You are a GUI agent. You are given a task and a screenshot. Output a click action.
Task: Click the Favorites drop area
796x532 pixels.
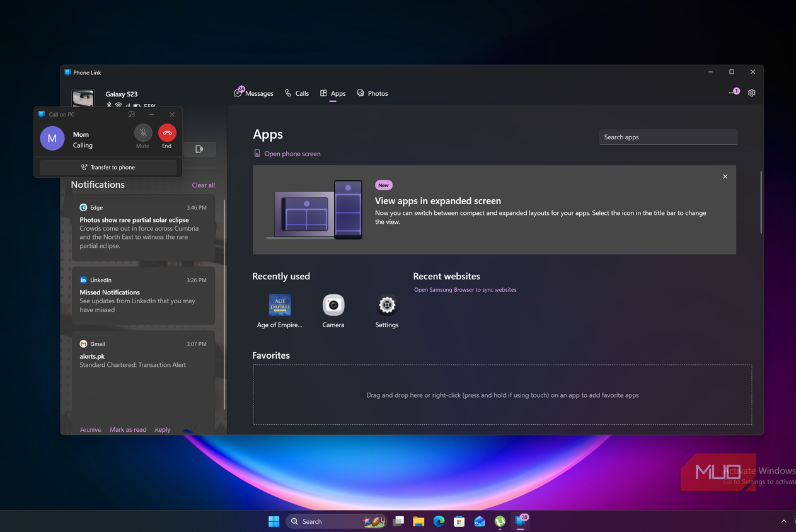(x=502, y=395)
